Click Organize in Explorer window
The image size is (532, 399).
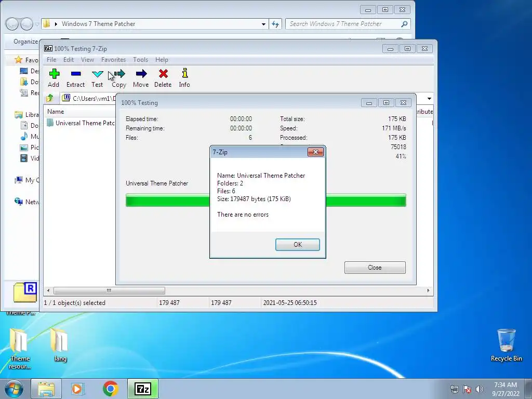[x=25, y=42]
